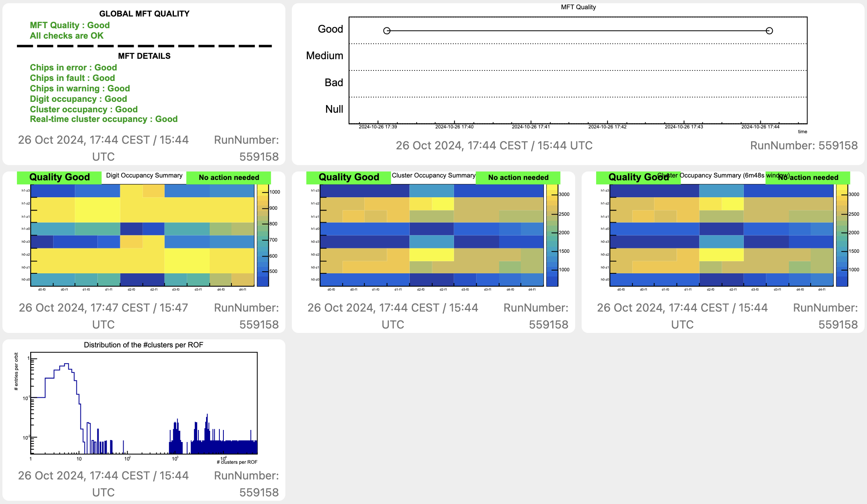Click the Digit Occupancy color scale bar
Viewport: 867px width, 504px height.
coord(263,235)
